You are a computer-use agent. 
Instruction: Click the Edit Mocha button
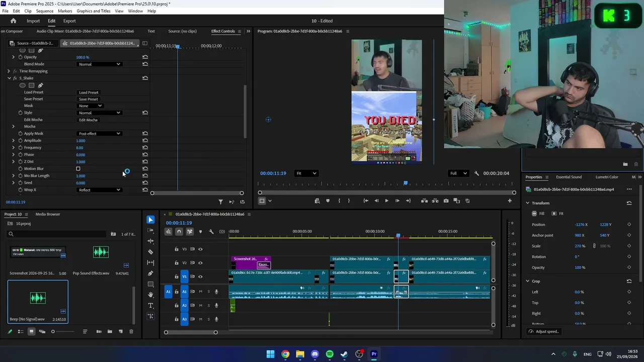point(88,120)
